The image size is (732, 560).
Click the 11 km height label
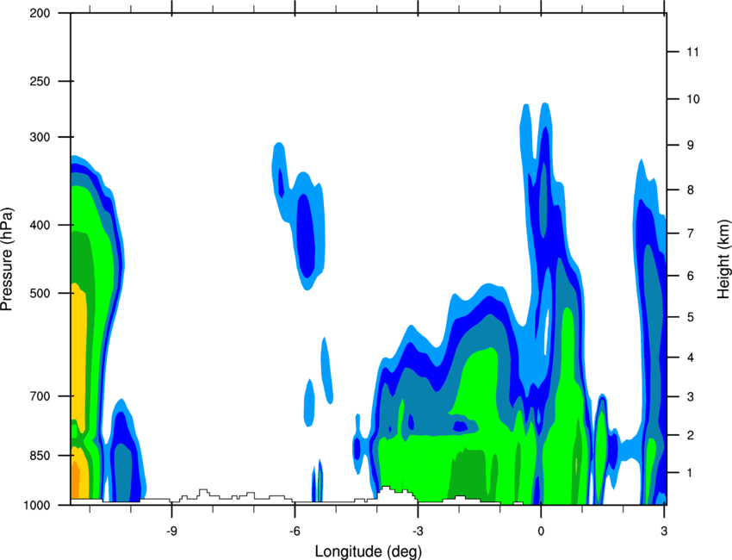click(x=692, y=52)
